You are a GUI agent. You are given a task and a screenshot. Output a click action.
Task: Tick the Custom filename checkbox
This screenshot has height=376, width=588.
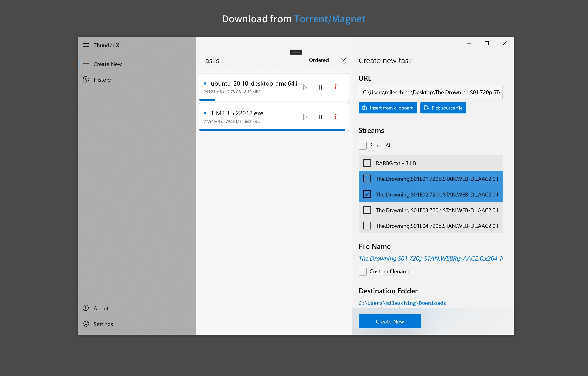pyautogui.click(x=363, y=272)
